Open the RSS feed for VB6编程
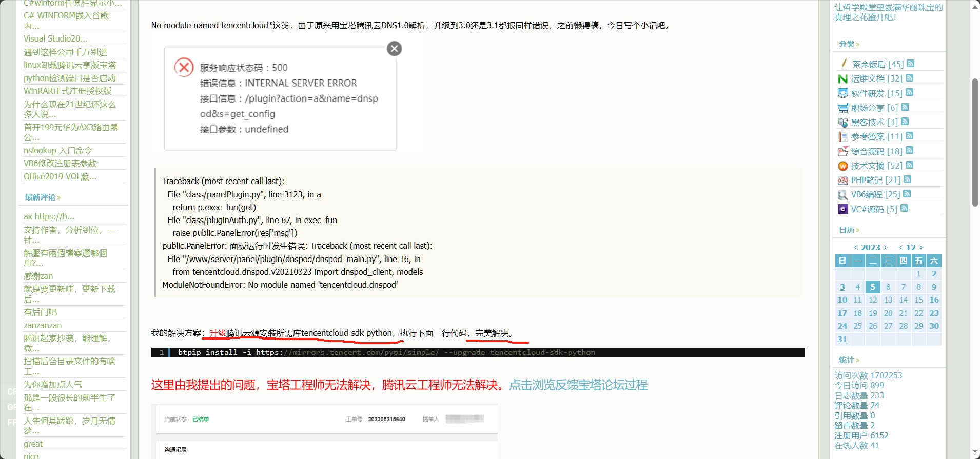The width and height of the screenshot is (980, 459). (x=907, y=194)
